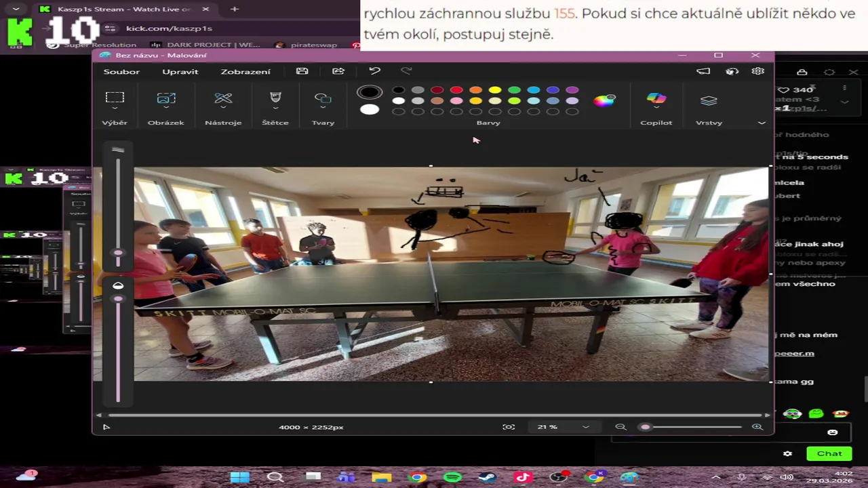The image size is (868, 488).
Task: Open the Vrstvy layers icon
Action: [709, 100]
